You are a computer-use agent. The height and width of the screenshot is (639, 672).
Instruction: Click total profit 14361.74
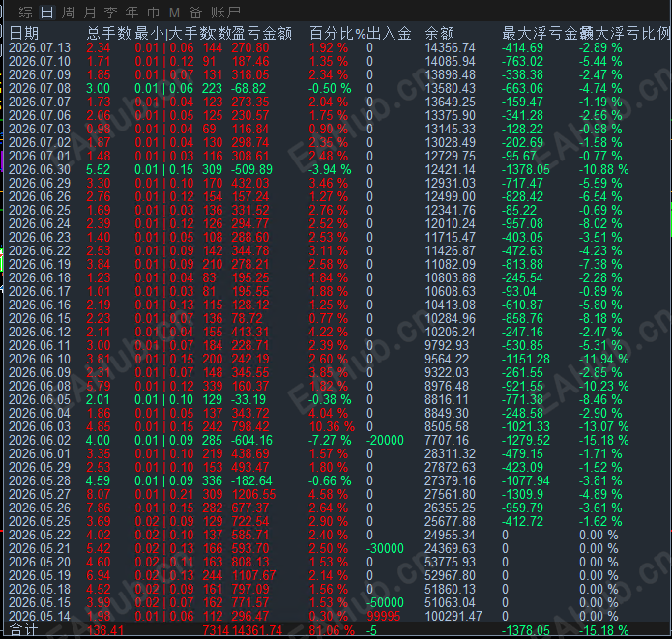[257, 630]
